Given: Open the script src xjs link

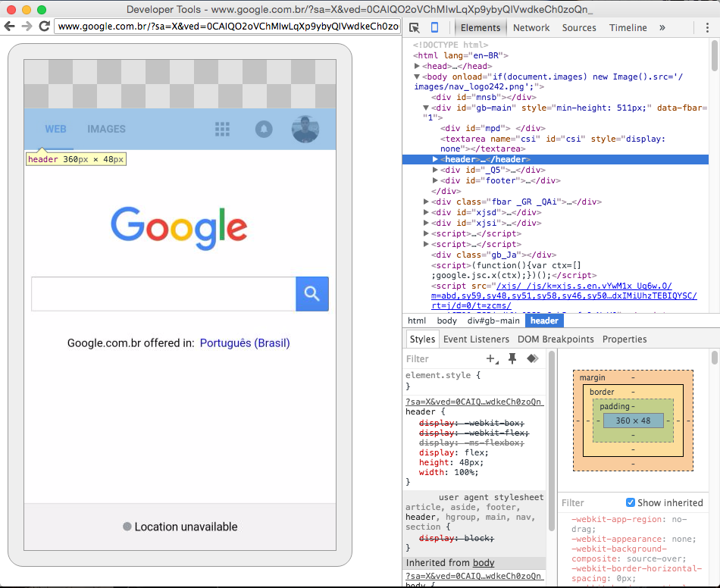Looking at the screenshot, I should pos(563,296).
